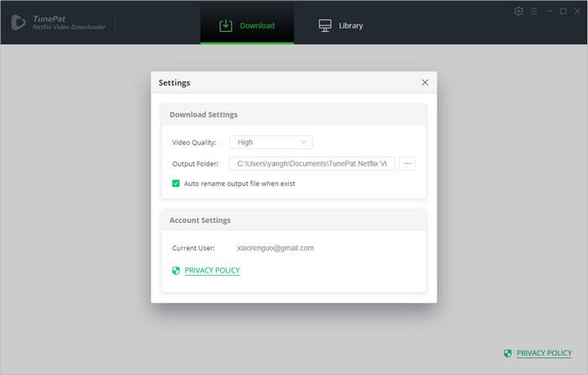Screen dimensions: 588x375
Task: Minimize the TunePat window
Action: pos(549,11)
